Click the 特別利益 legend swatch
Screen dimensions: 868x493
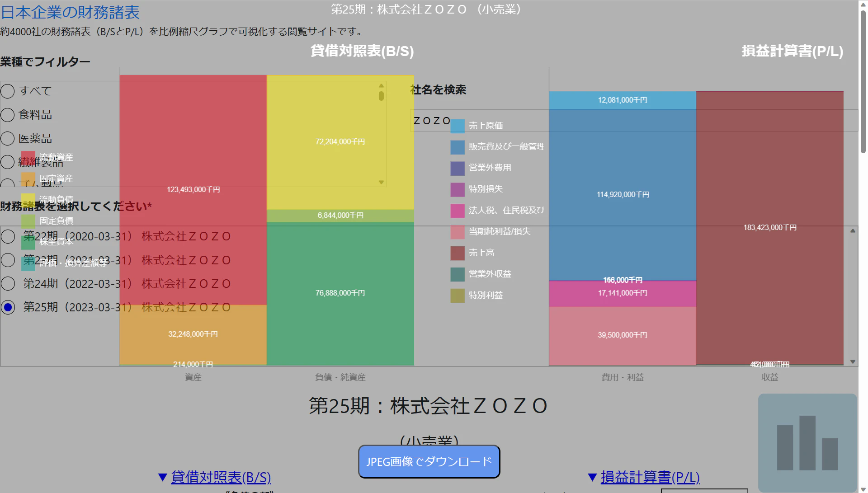(x=458, y=296)
